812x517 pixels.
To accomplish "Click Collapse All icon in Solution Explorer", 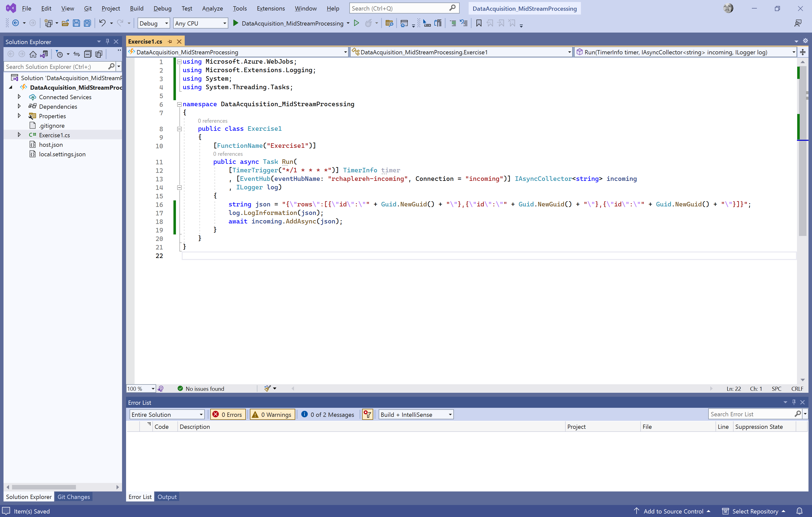I will pyautogui.click(x=88, y=54).
